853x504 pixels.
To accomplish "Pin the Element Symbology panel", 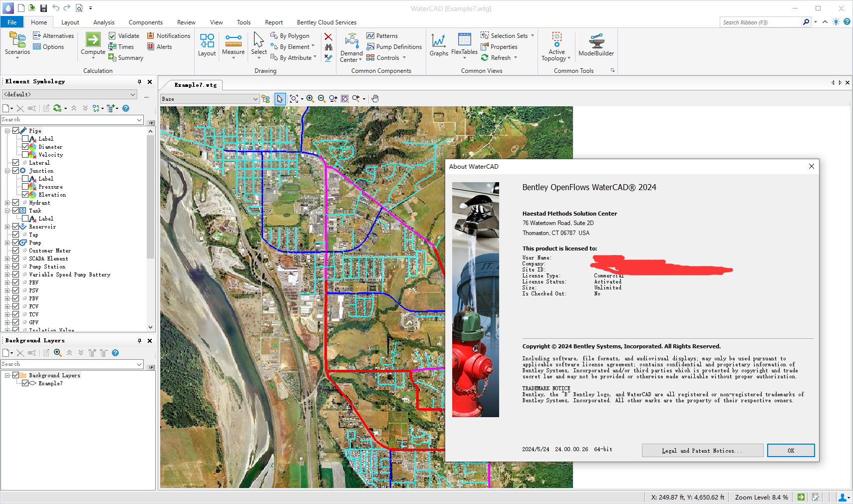I will coord(139,82).
